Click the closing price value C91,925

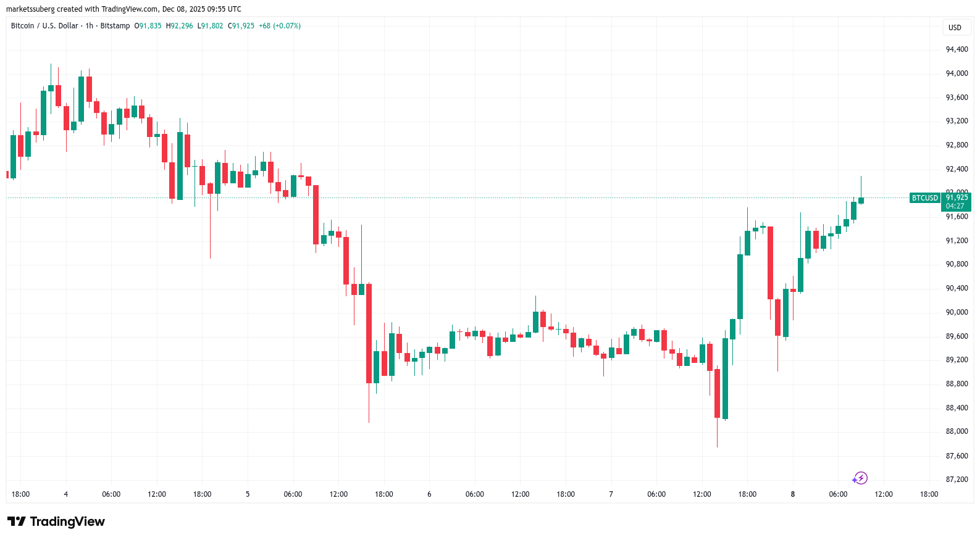pyautogui.click(x=241, y=26)
